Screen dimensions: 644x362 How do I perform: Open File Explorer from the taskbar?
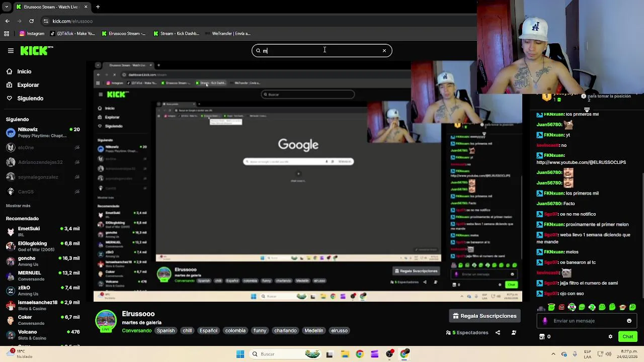[x=345, y=354]
